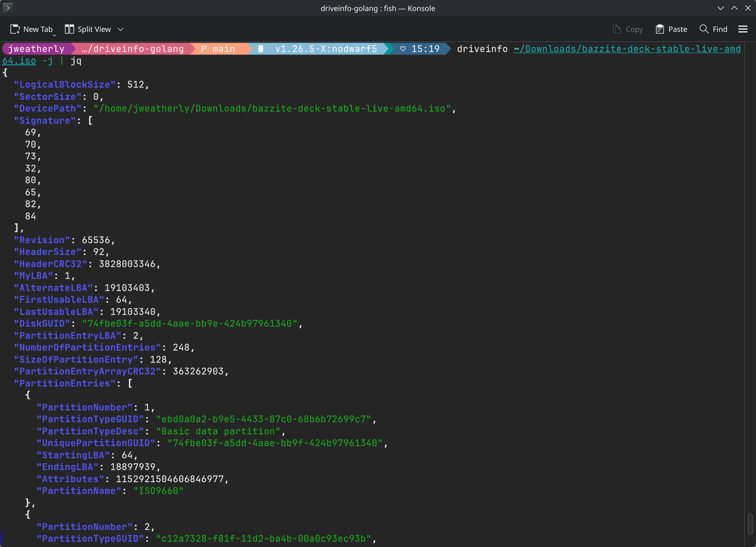Click the NumberOfPartitionEntries value 248

click(x=182, y=347)
